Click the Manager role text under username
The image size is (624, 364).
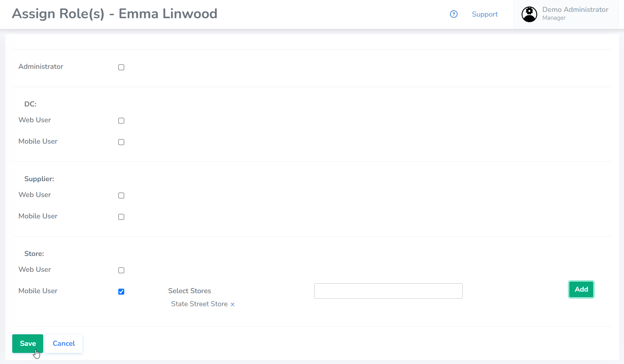point(554,18)
